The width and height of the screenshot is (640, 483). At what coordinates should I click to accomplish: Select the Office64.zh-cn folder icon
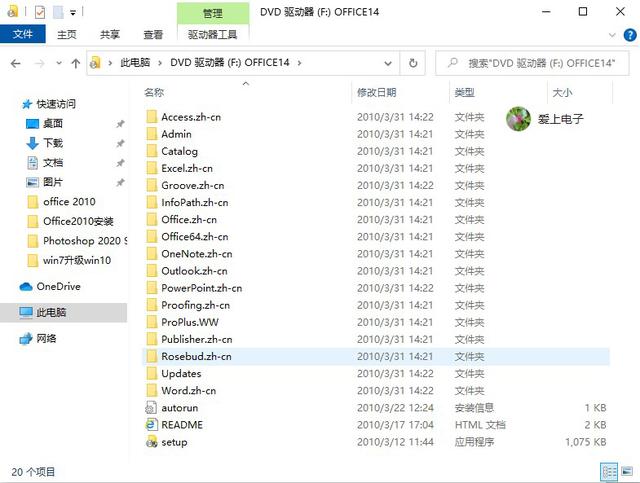[x=151, y=237]
